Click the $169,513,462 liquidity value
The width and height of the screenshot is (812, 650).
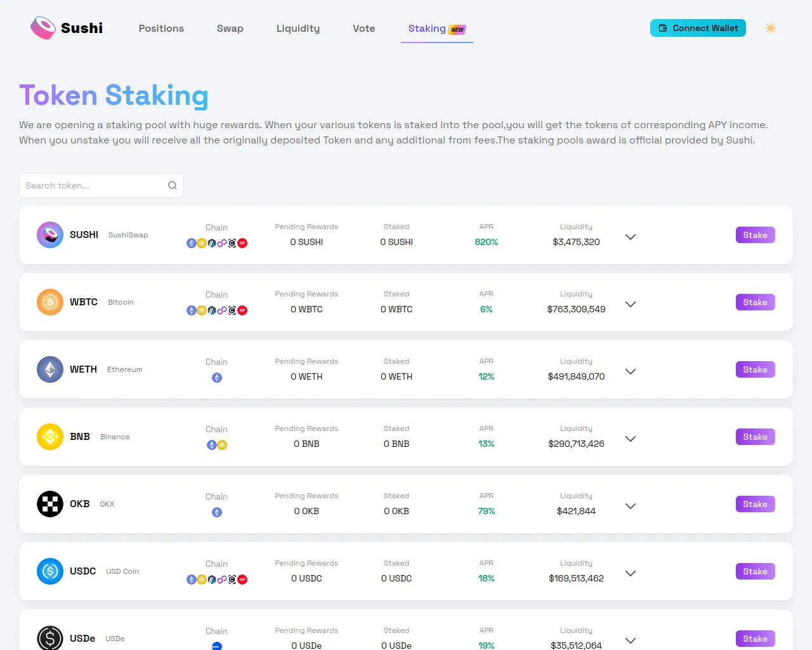[576, 578]
